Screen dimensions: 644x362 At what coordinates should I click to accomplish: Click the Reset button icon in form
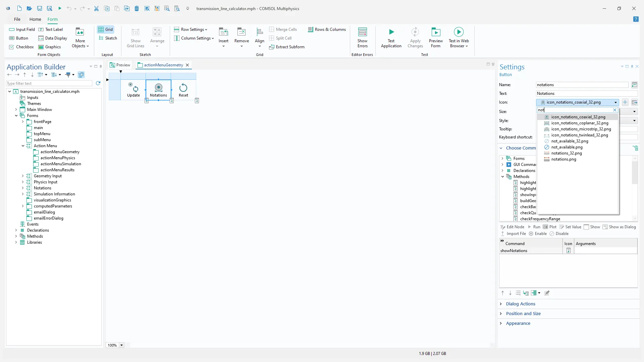click(x=183, y=88)
